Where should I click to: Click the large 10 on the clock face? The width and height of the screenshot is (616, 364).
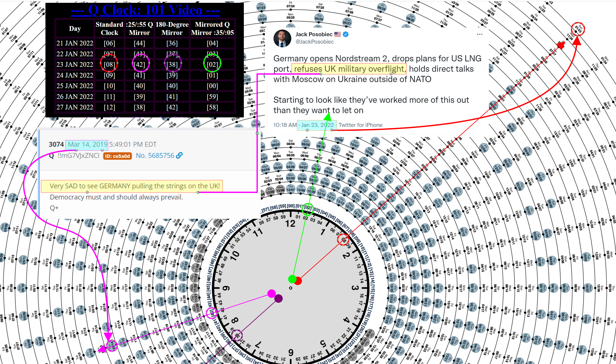[x=234, y=256]
